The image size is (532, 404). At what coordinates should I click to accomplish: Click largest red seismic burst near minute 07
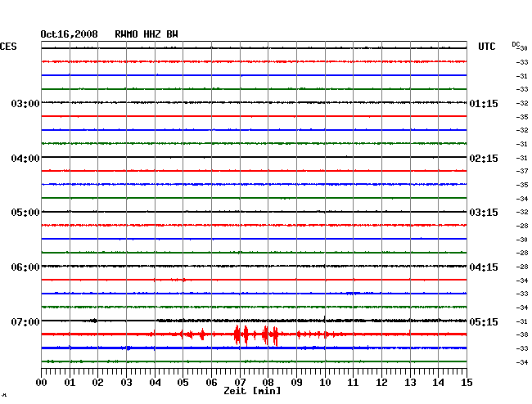tap(237, 334)
